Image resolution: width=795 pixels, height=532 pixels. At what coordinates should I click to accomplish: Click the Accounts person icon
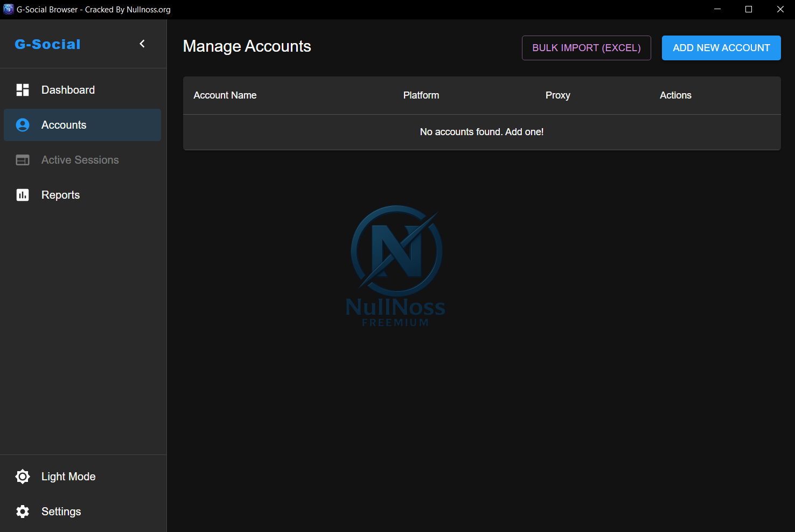[x=23, y=125]
